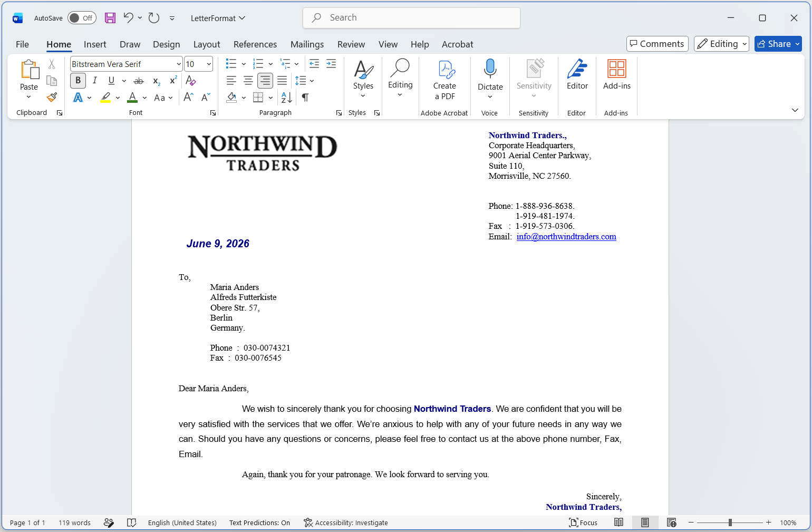The width and height of the screenshot is (812, 532).
Task: Select the Format Painter brush
Action: pos(52,98)
